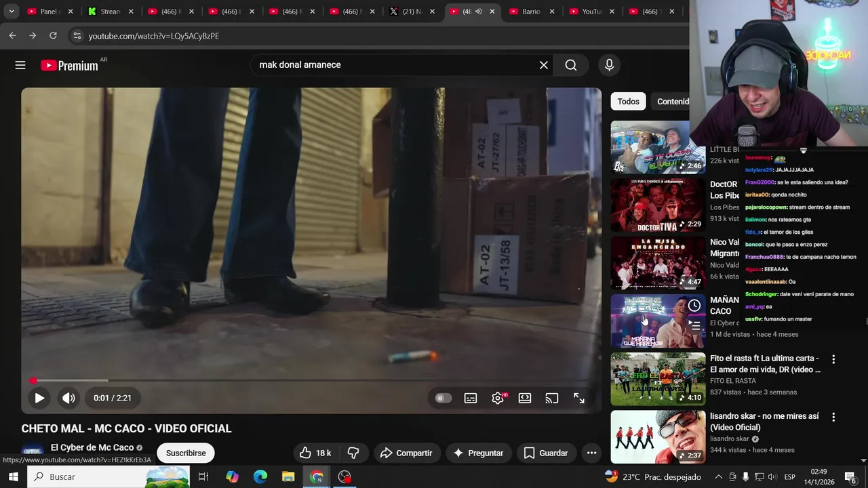Click the Preguntar button
The height and width of the screenshot is (488, 868).
tap(478, 453)
